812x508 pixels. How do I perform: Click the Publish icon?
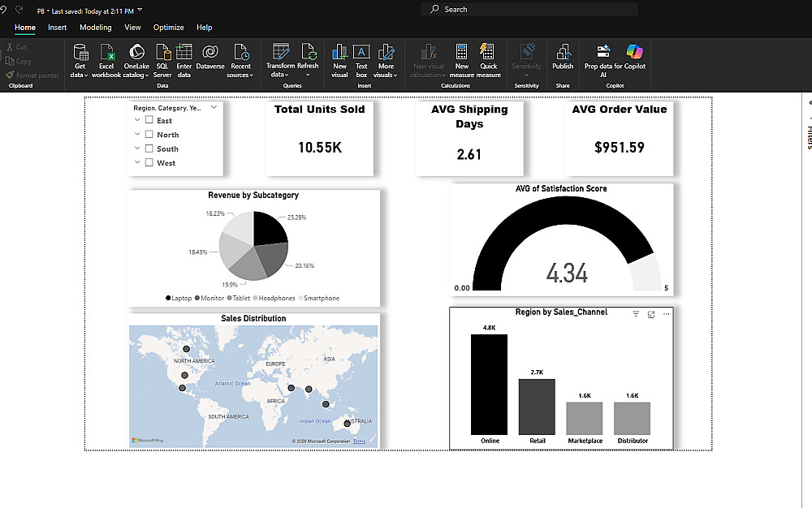563,53
